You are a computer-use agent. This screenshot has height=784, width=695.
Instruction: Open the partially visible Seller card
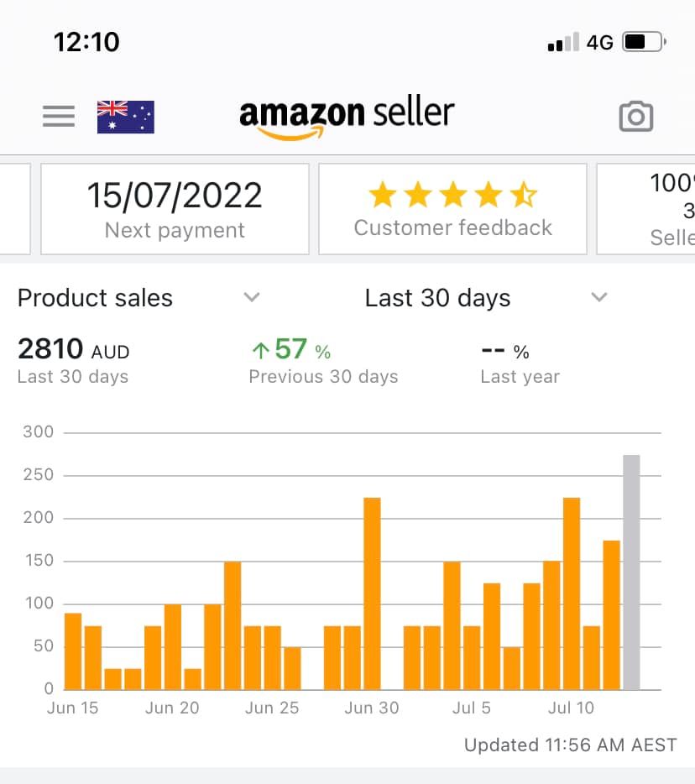(646, 209)
